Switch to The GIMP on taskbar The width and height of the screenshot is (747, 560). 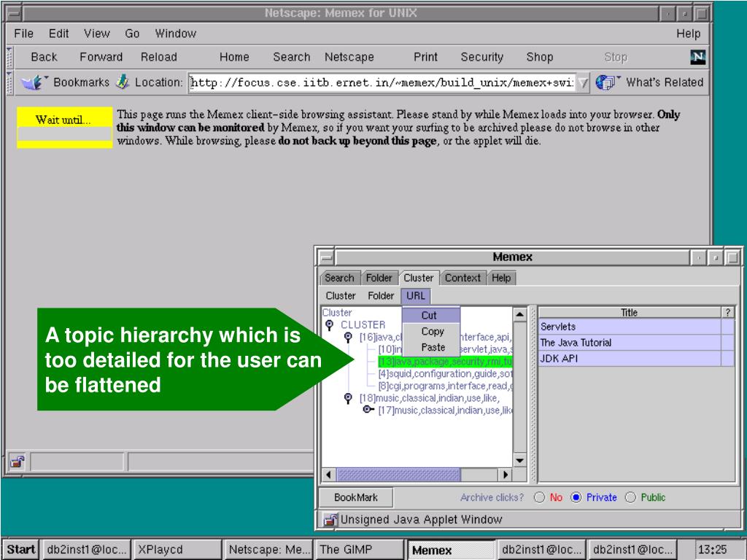(359, 550)
